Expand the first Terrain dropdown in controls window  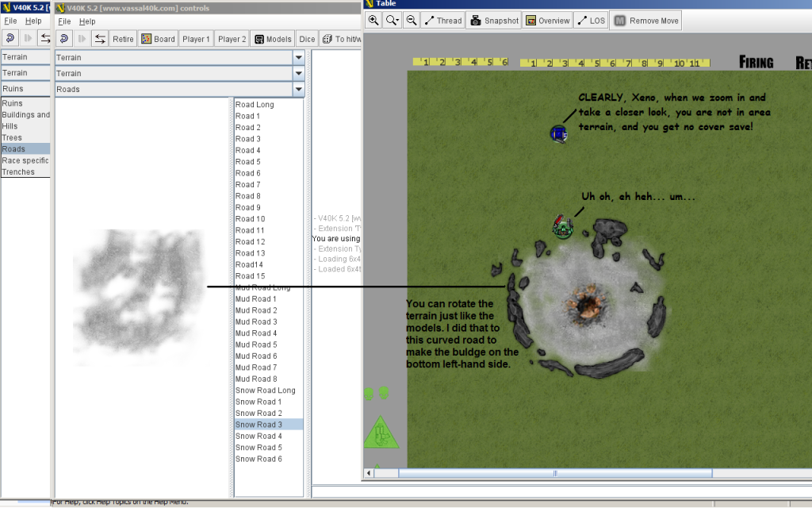[298, 57]
